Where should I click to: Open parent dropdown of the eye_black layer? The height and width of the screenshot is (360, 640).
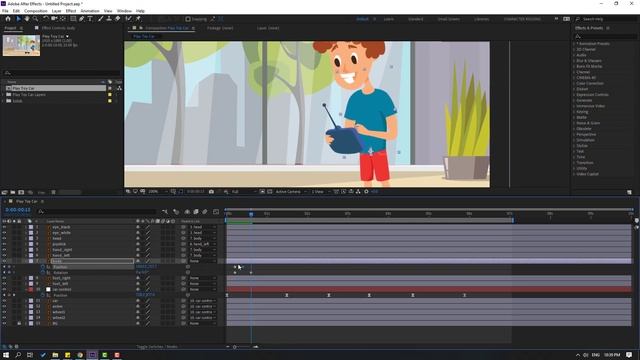(x=202, y=227)
